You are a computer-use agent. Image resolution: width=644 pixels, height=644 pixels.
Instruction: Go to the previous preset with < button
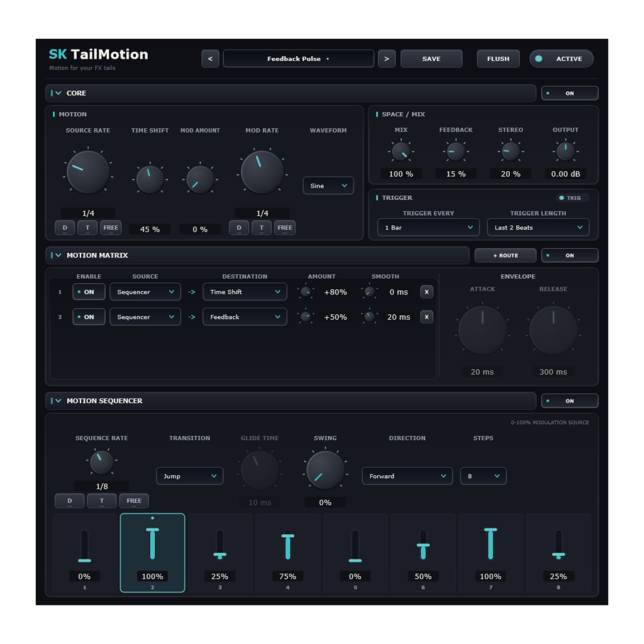tap(210, 58)
